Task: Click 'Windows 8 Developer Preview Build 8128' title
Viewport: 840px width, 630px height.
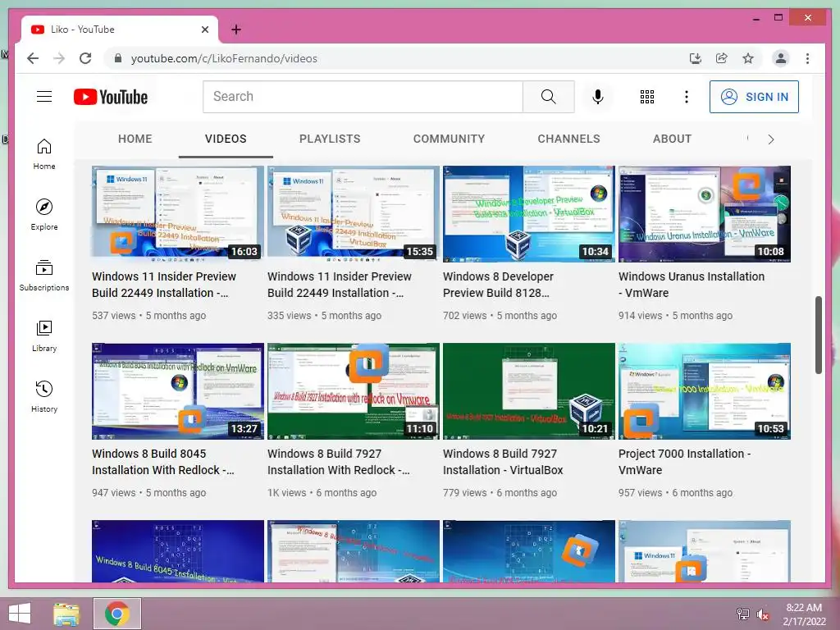Action: (498, 285)
